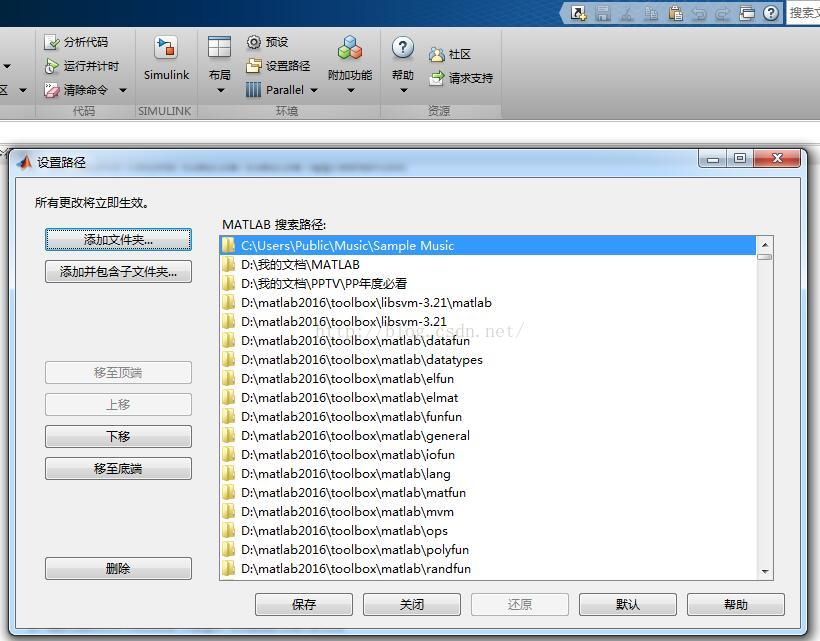Click the MATLAB logo in the Set Path title bar
The width and height of the screenshot is (820, 641).
(24, 162)
